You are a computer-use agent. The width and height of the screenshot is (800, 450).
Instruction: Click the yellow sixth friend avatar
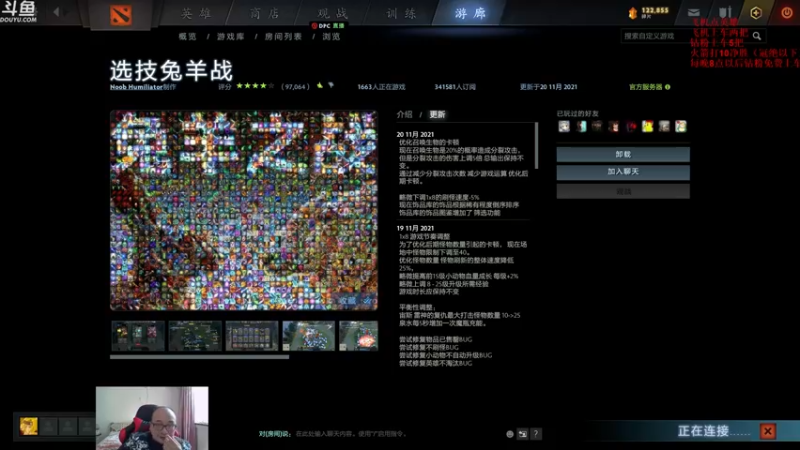coord(647,126)
